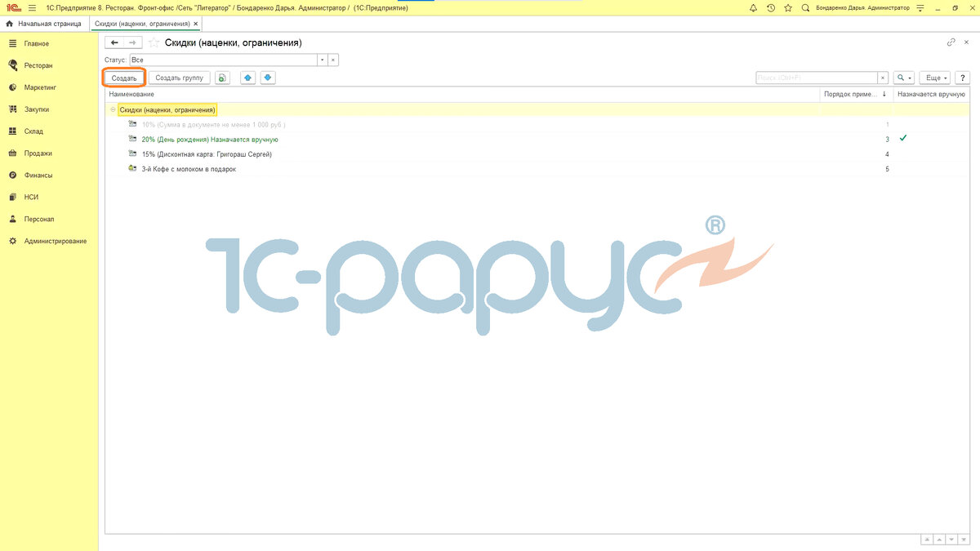Copy the selected item with copy icon
Image resolution: width=980 pixels, height=551 pixels.
(x=222, y=78)
